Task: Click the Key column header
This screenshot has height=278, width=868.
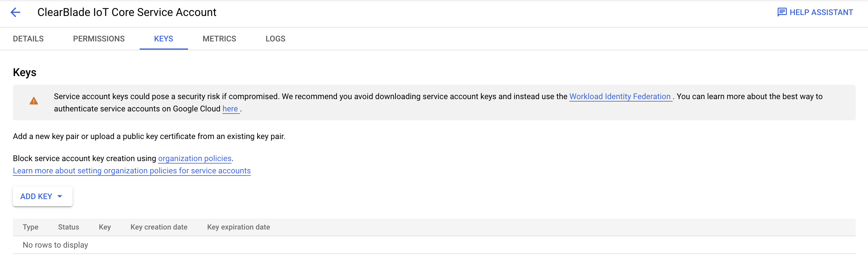Action: point(105,227)
